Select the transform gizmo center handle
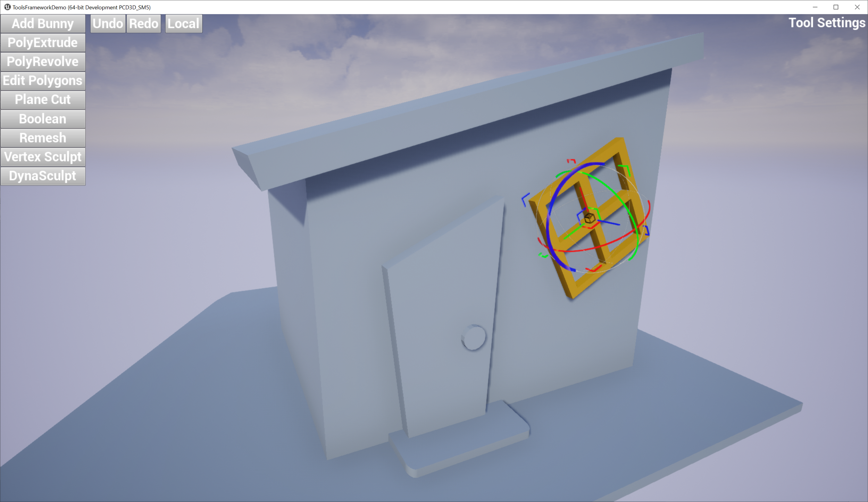Viewport: 868px width, 502px height. coord(590,219)
